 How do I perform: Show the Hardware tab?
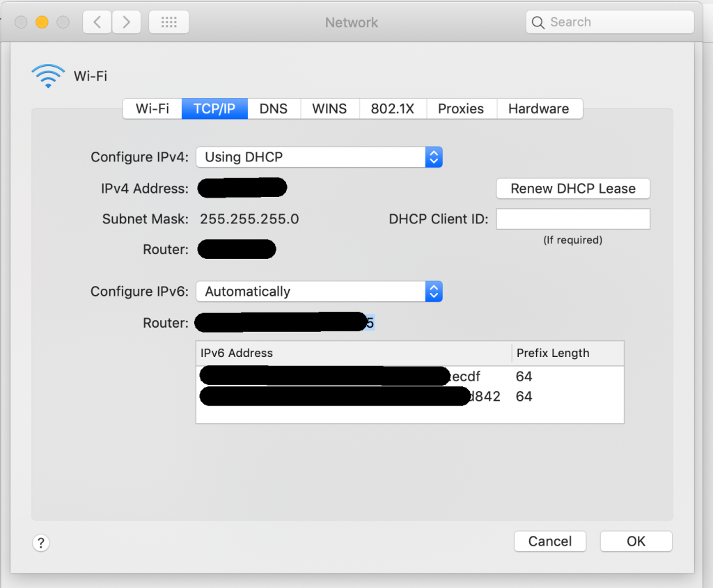point(538,109)
